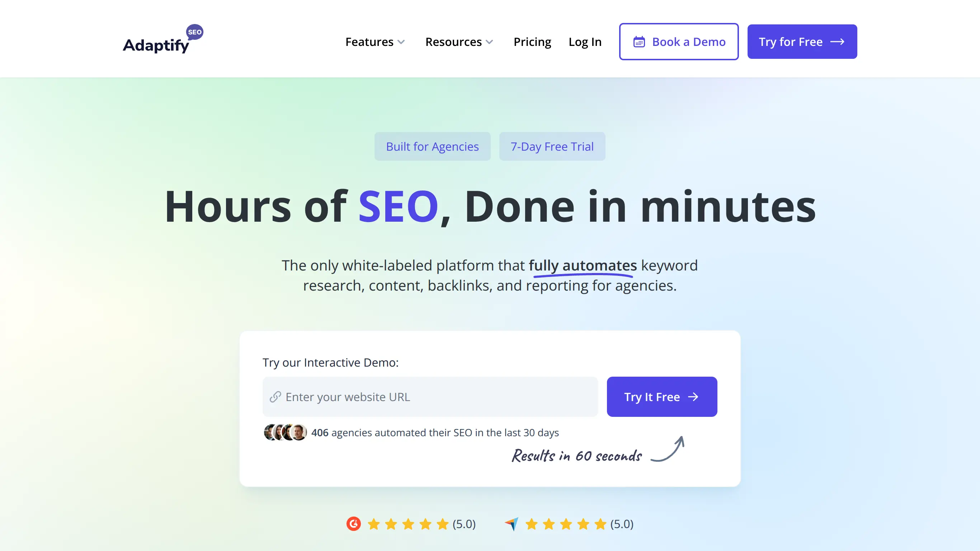This screenshot has height=551, width=980.
Task: Click the user avatars next to 406 agencies
Action: click(284, 432)
